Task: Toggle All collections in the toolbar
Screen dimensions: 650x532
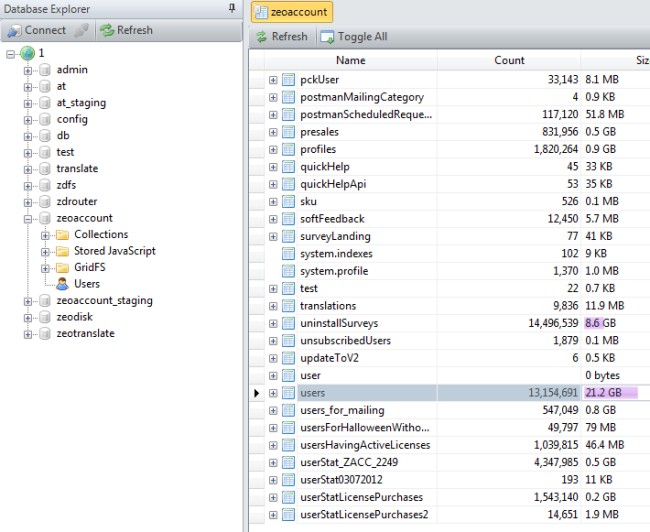Action: (x=354, y=36)
